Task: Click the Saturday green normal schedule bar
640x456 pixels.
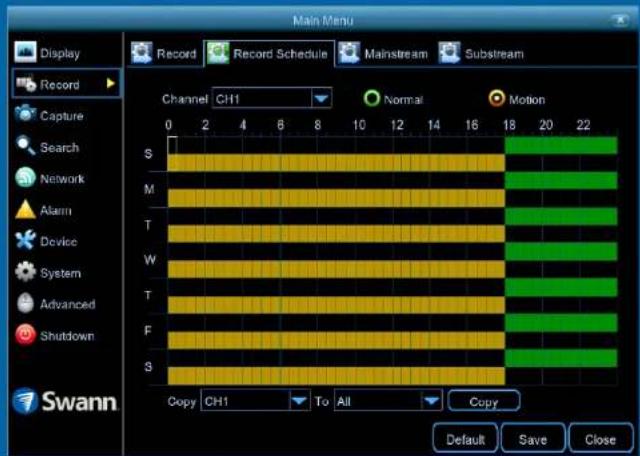Action: (x=561, y=358)
